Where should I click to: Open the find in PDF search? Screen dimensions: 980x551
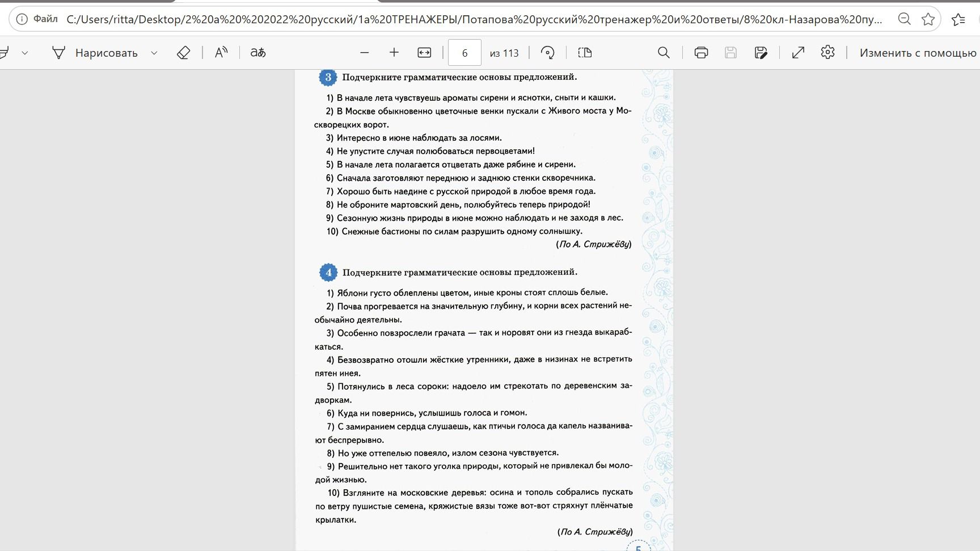tap(664, 53)
